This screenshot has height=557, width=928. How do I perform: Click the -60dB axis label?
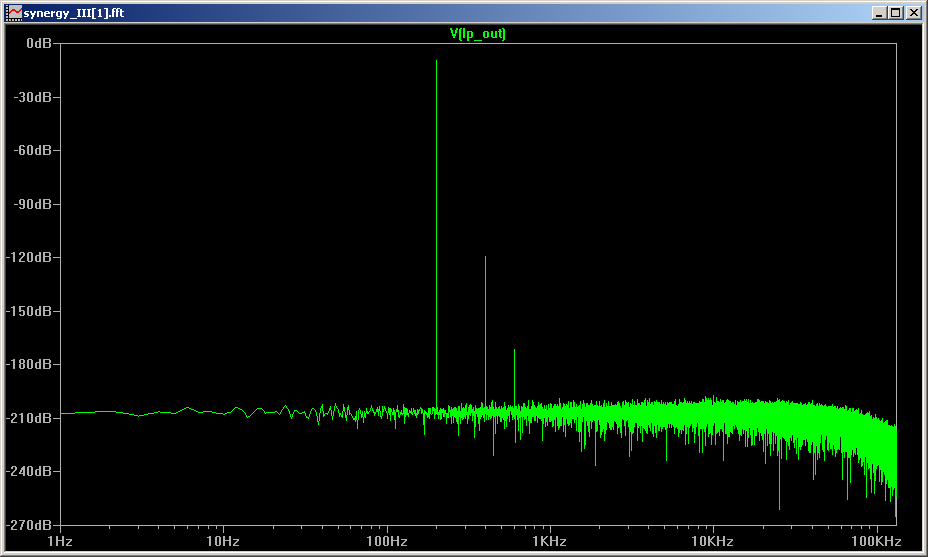click(x=33, y=150)
